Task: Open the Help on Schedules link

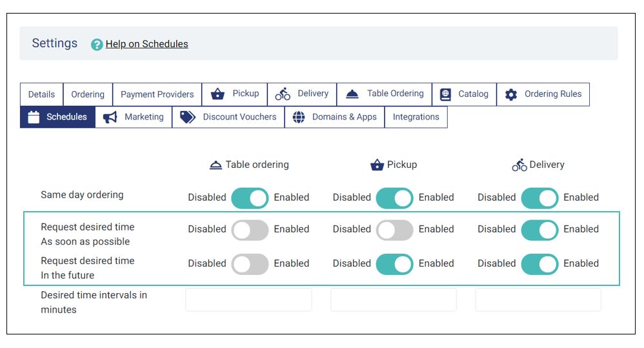Action: point(146,44)
